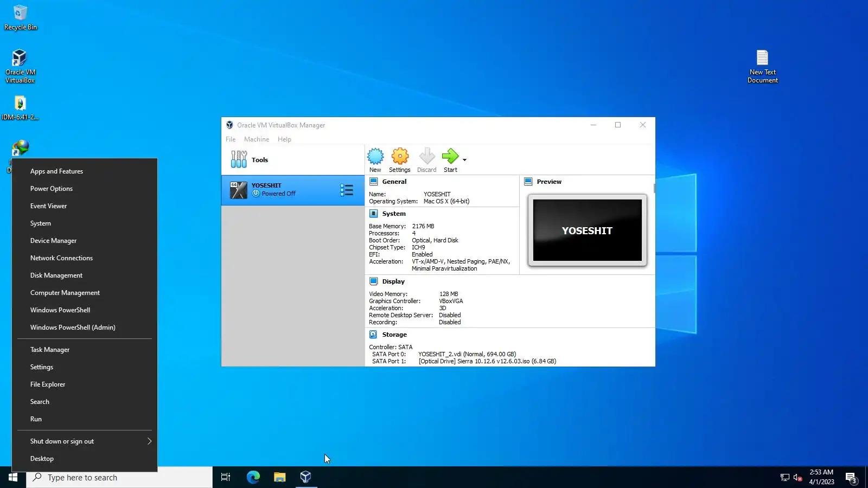Click the 128 MB video memory value
868x488 pixels.
point(449,294)
